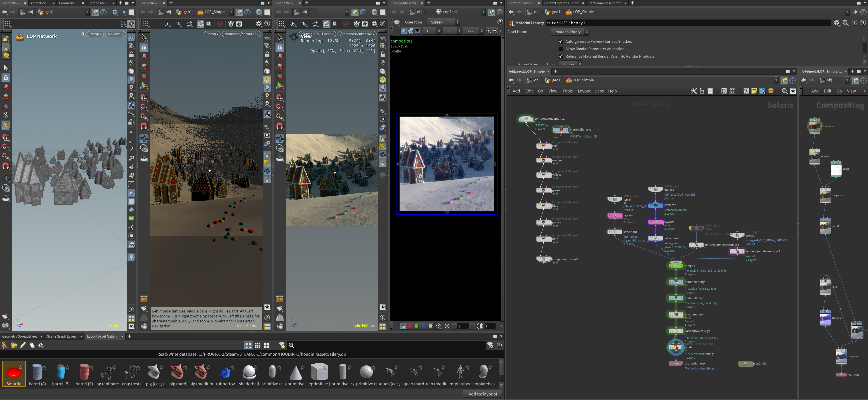Viewport: 868px width, 400px height.
Task: Select the merge4 node
Action: click(x=676, y=265)
